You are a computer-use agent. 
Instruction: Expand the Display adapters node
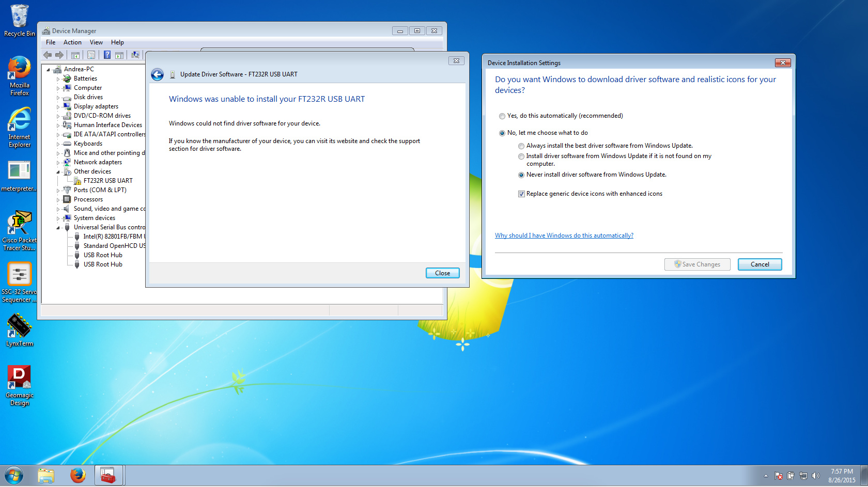coord(58,107)
